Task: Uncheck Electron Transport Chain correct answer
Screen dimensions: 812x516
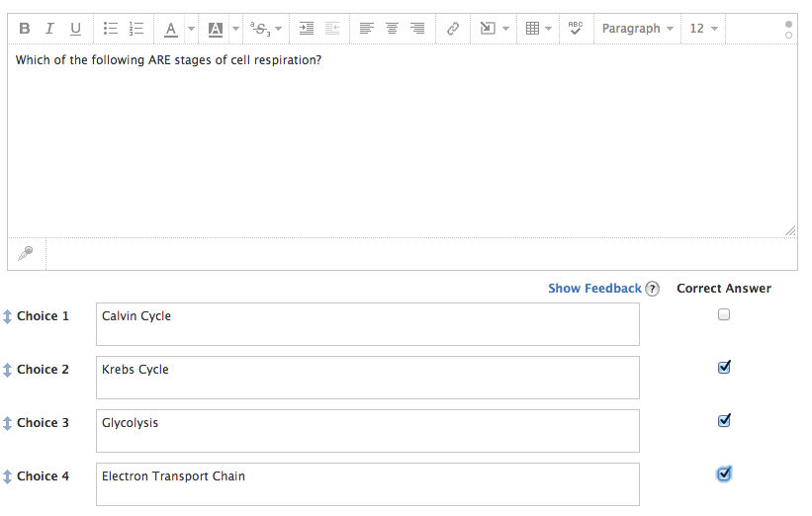Action: tap(724, 474)
